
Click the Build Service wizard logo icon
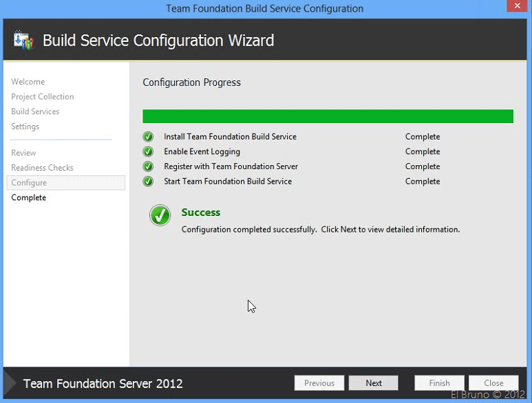23,41
